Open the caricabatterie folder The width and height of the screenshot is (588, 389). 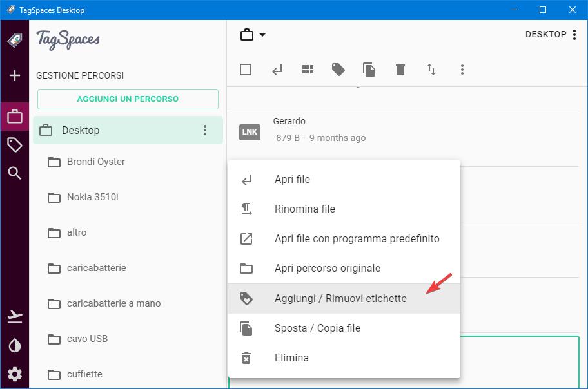96,268
